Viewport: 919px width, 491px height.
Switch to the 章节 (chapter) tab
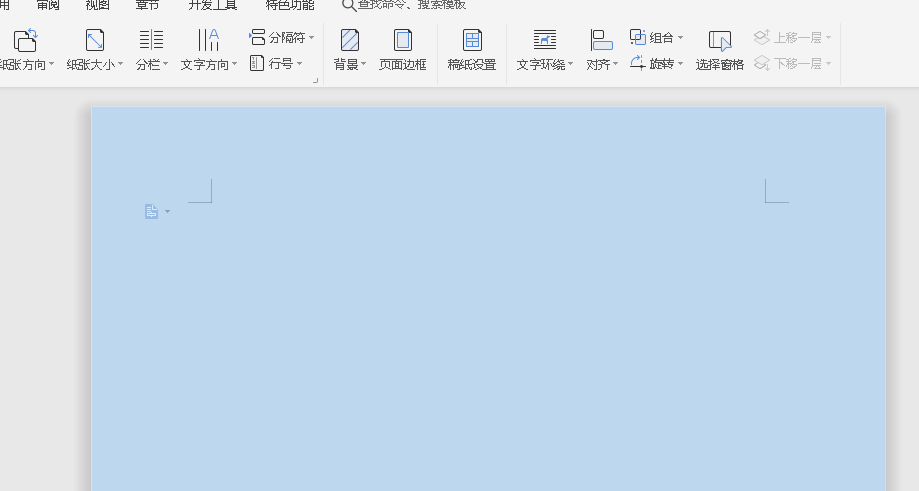(147, 5)
